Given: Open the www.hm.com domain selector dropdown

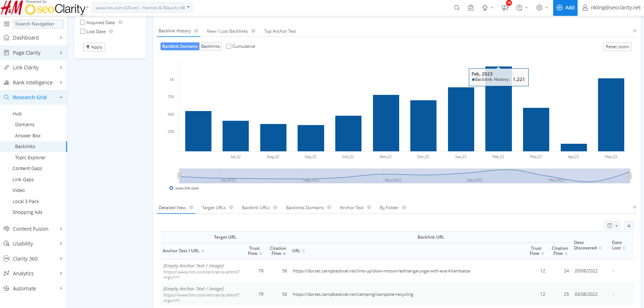Looking at the screenshot, I should [142, 8].
